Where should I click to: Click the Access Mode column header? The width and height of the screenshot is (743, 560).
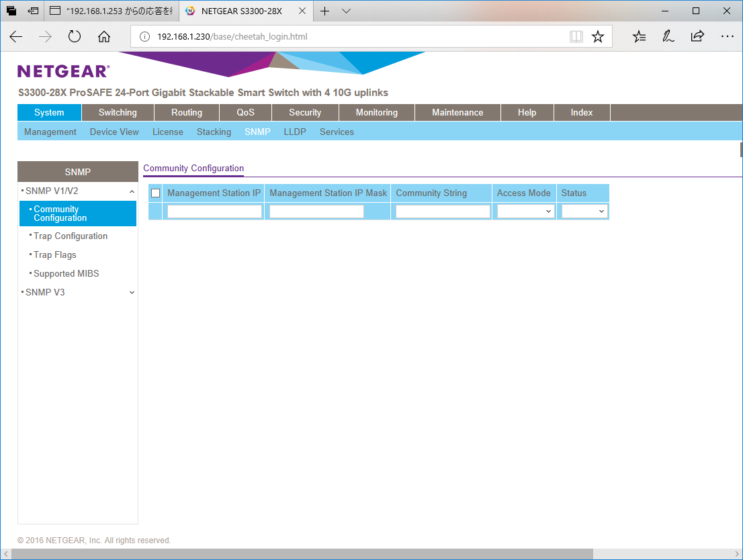click(523, 193)
